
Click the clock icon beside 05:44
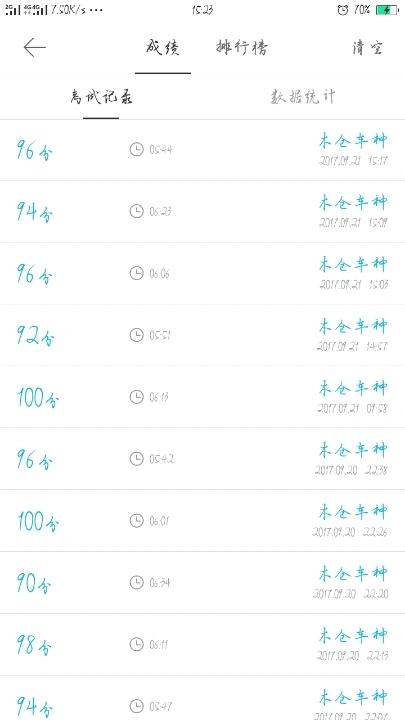click(136, 149)
